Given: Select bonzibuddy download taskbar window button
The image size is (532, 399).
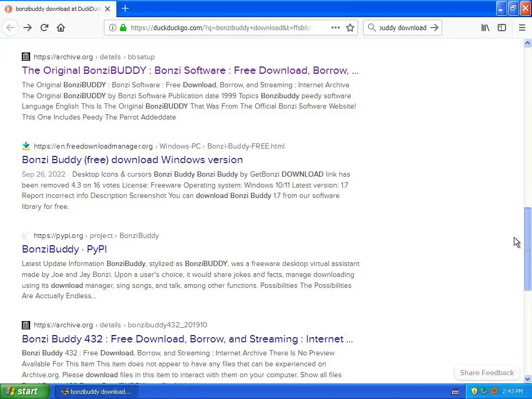Looking at the screenshot, I should (97, 392).
